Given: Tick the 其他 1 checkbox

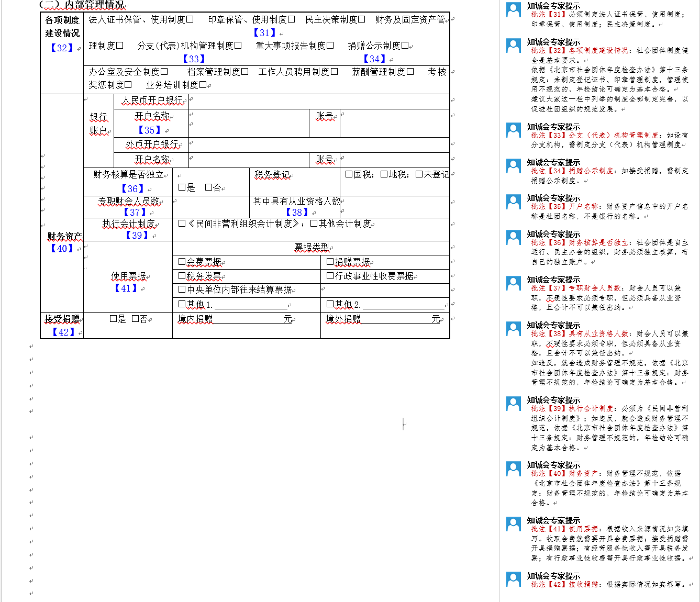Looking at the screenshot, I should (x=182, y=304).
